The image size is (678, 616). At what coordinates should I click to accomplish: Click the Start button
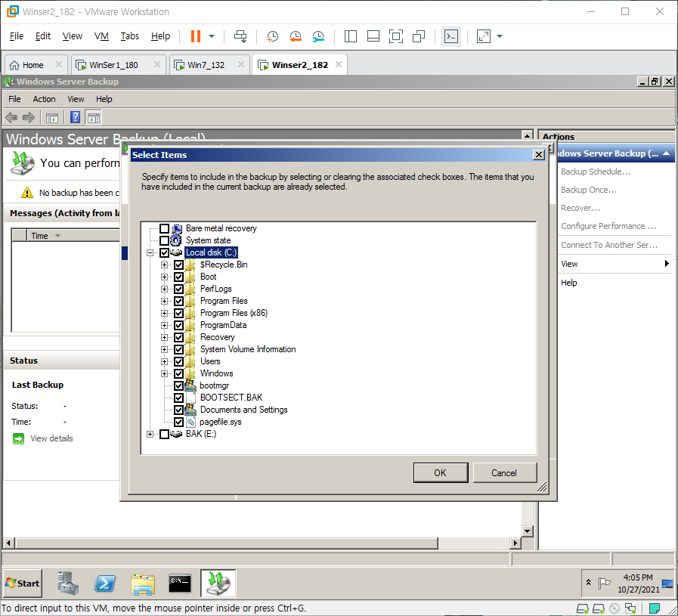23,583
